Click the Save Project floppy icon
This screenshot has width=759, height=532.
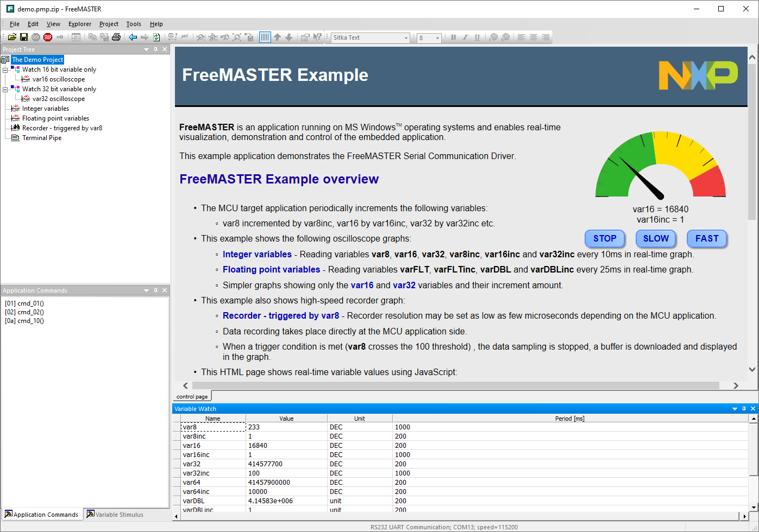pyautogui.click(x=24, y=37)
